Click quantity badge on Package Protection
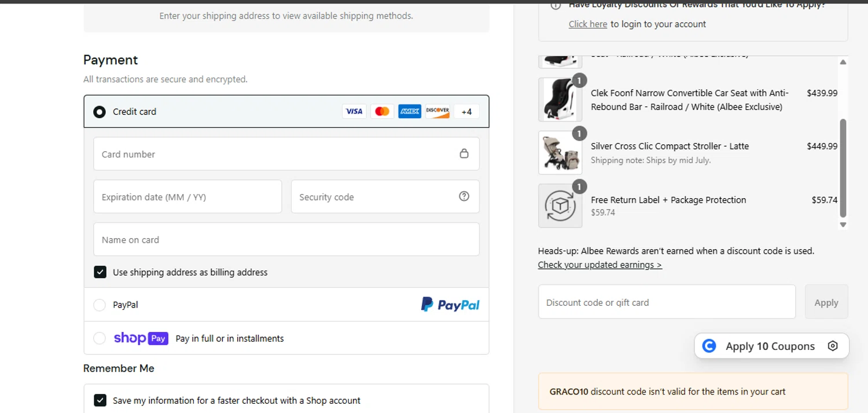 (579, 187)
